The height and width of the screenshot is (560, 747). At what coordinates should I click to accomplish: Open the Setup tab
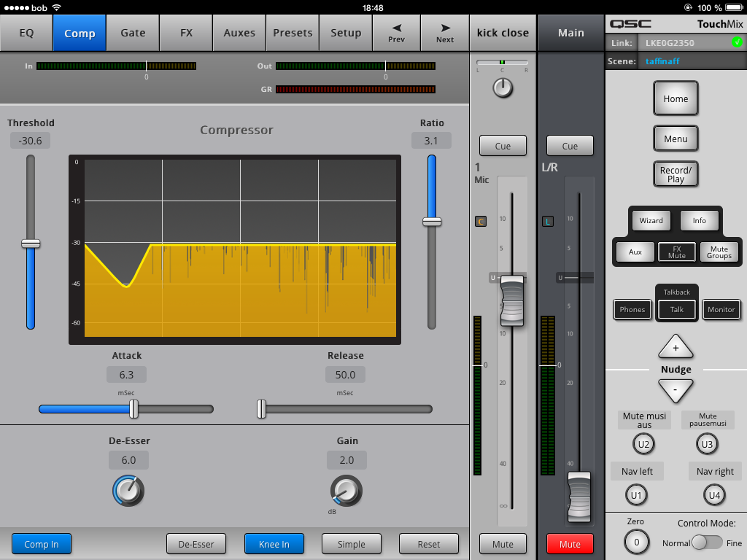[x=347, y=33]
